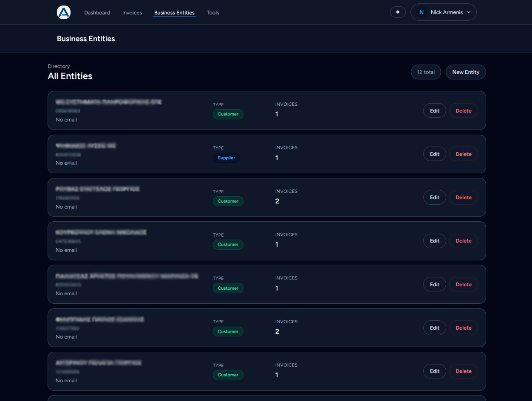
Task: Click the 12 total count badge
Action: (x=426, y=72)
